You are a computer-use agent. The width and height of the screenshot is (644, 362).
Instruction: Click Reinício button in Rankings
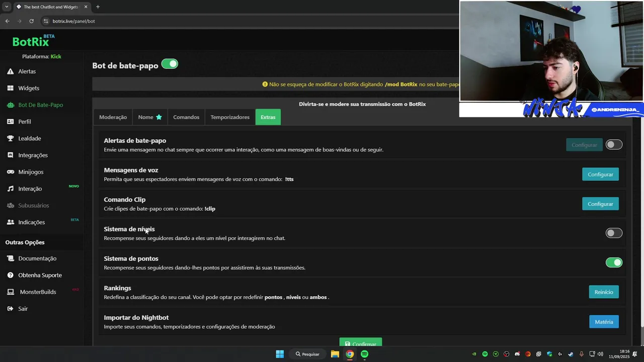tap(604, 292)
